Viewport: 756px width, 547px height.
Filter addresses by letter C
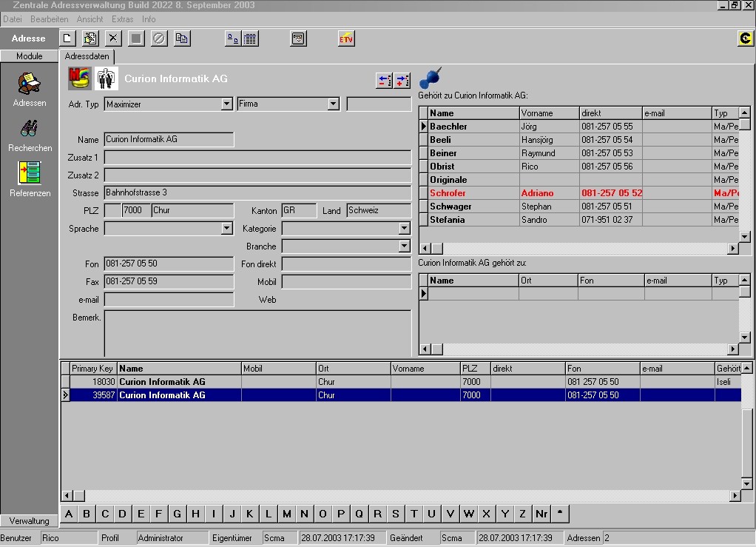pos(104,514)
